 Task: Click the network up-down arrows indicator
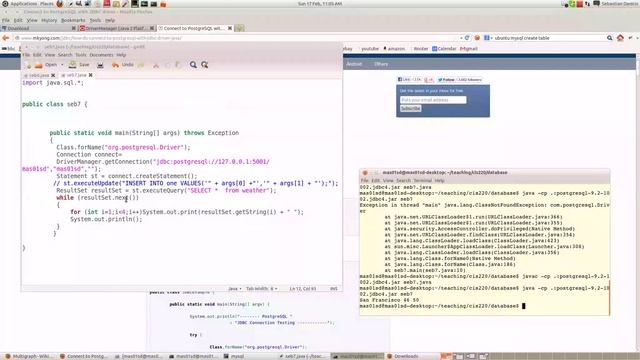pyautogui.click(x=587, y=4)
